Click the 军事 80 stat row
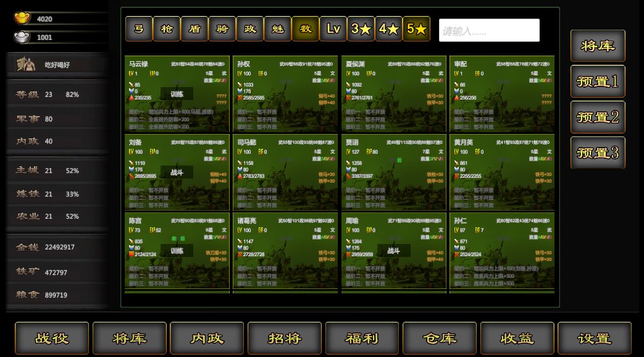The image size is (644, 357). coord(57,119)
